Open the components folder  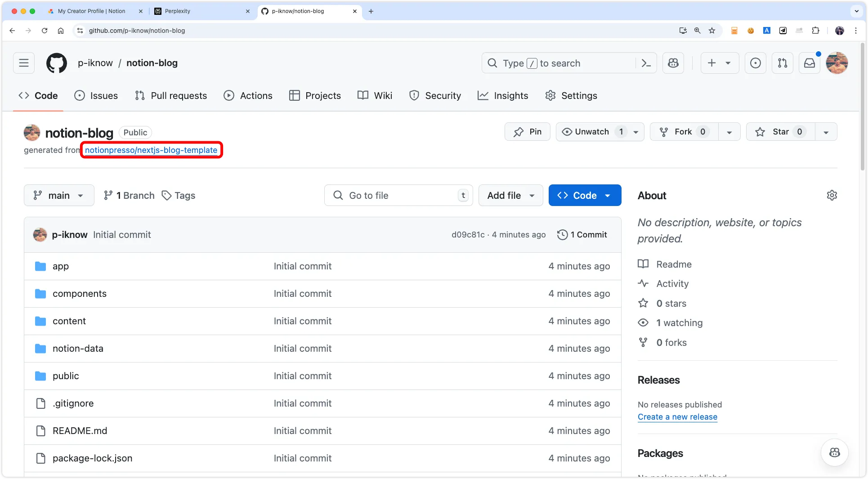tap(80, 294)
